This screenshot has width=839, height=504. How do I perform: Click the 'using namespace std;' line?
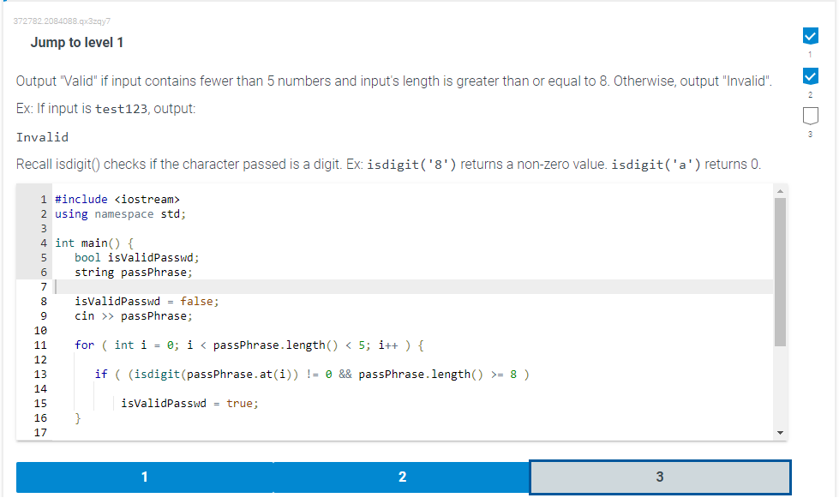pyautogui.click(x=120, y=214)
